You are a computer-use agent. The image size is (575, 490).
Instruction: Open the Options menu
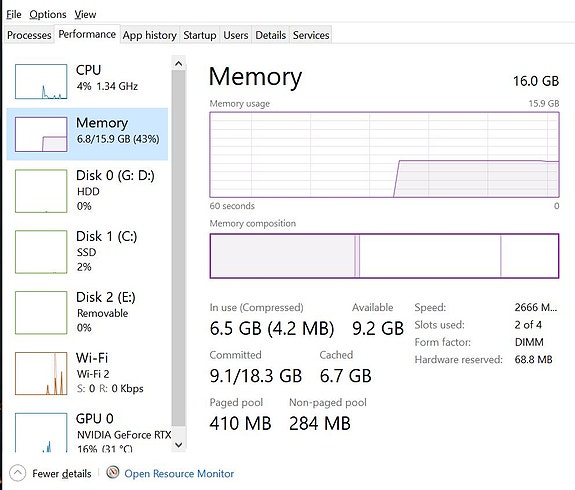pyautogui.click(x=48, y=14)
